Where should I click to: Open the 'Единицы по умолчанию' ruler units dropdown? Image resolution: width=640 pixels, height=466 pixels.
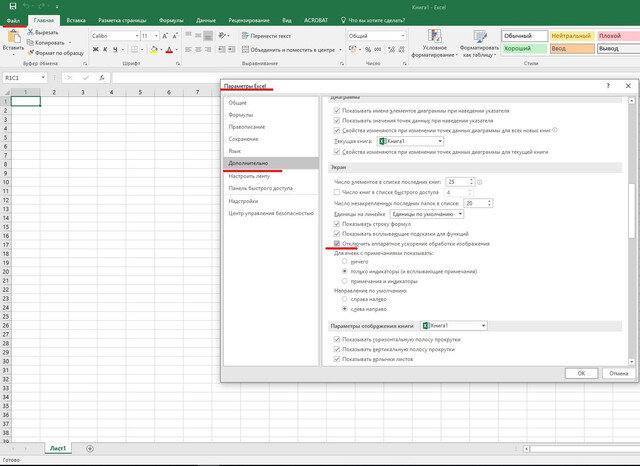click(460, 214)
